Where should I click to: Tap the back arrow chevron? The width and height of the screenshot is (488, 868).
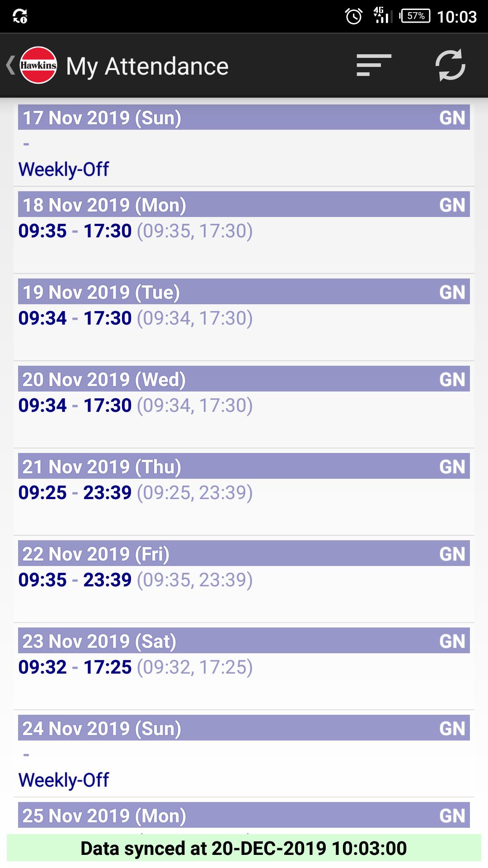pyautogui.click(x=10, y=65)
